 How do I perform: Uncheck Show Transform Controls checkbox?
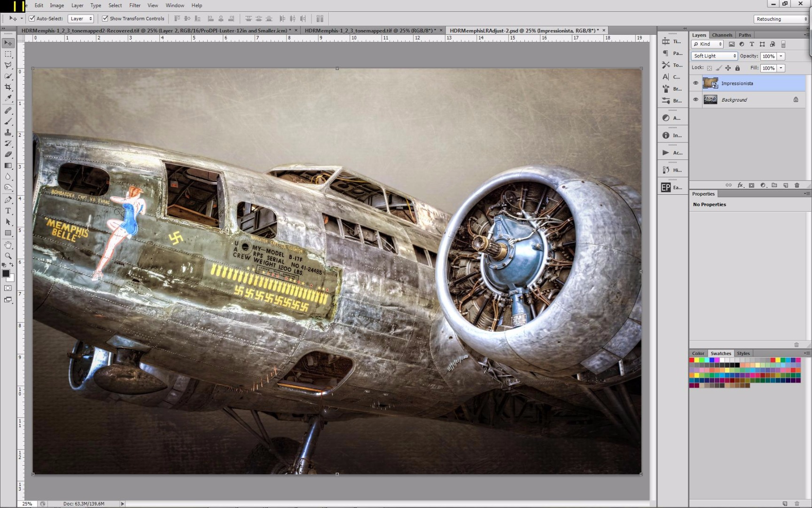coord(105,19)
